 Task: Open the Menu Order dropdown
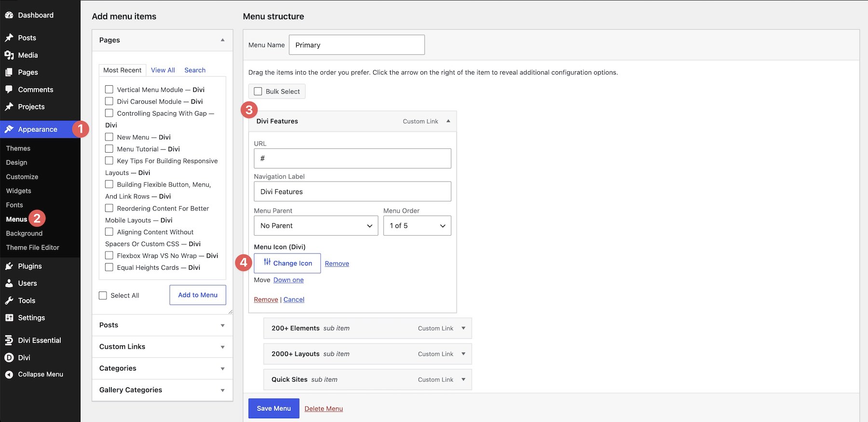417,225
